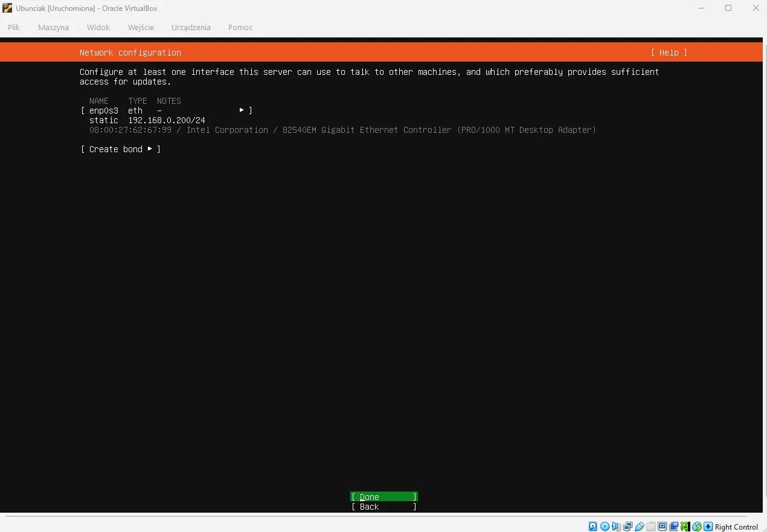Click the optical disc status icon
This screenshot has width=767, height=532.
(605, 527)
